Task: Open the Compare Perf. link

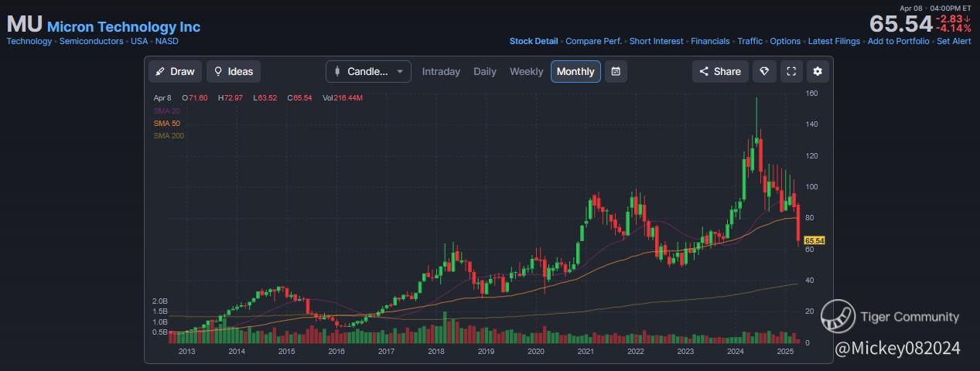Action: click(x=593, y=41)
